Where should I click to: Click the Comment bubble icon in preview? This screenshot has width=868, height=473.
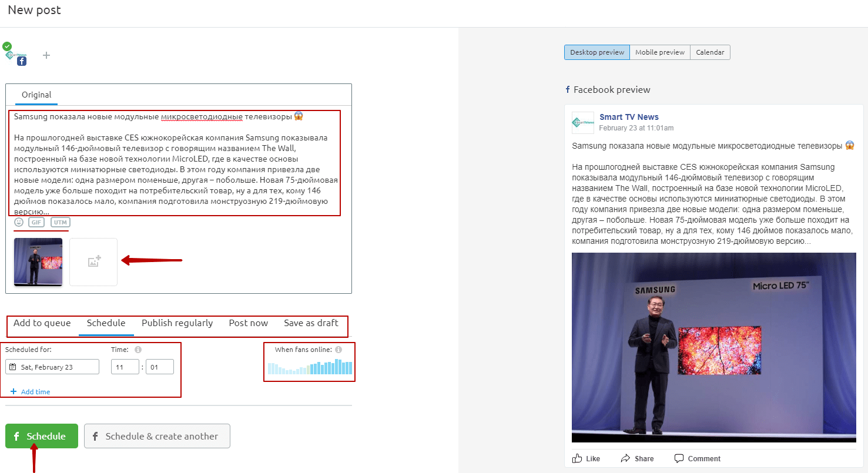click(x=679, y=458)
